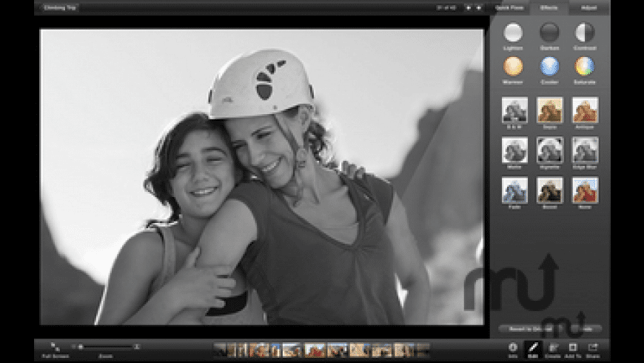This screenshot has height=363, width=644.
Task: Open the Create menu icon
Action: click(553, 347)
